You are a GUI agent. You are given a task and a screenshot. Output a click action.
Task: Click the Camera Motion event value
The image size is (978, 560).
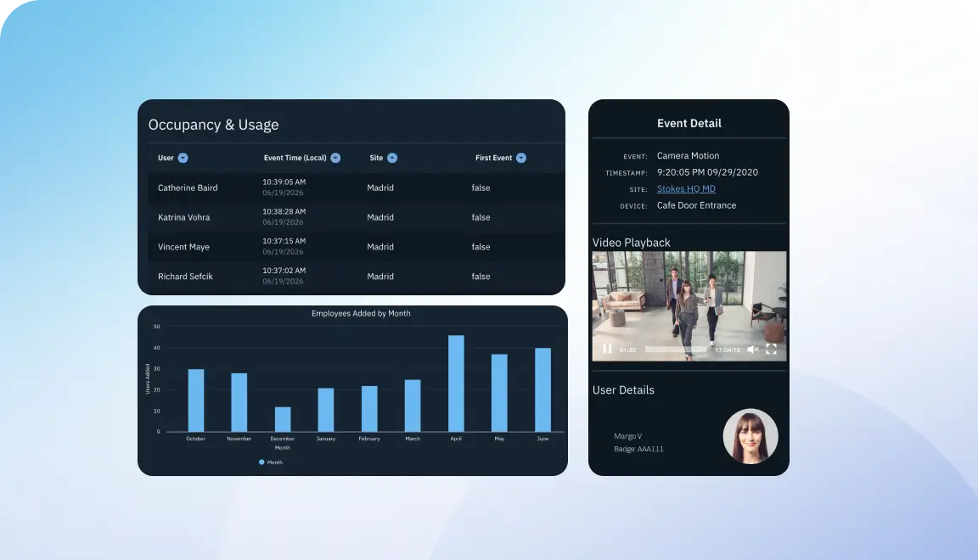pyautogui.click(x=688, y=156)
